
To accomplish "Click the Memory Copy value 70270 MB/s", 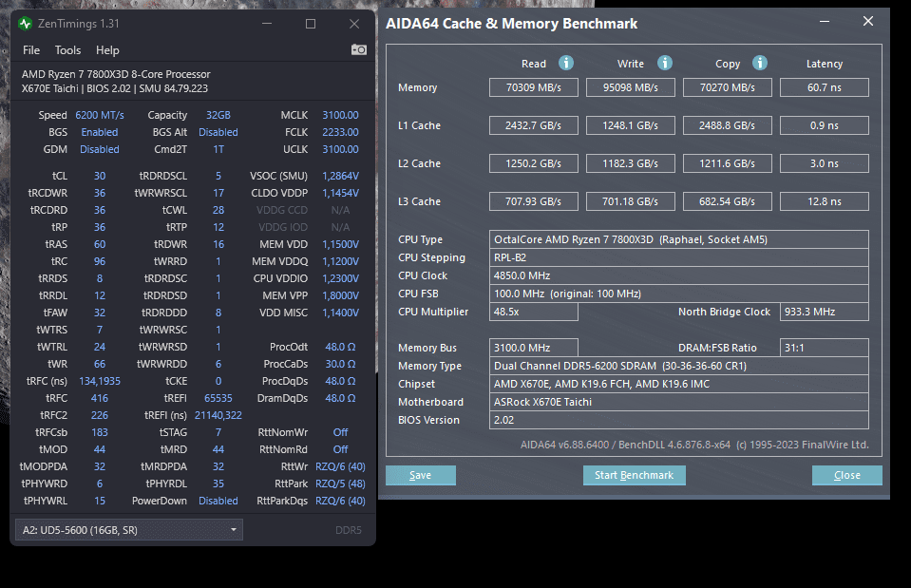I will pyautogui.click(x=728, y=87).
